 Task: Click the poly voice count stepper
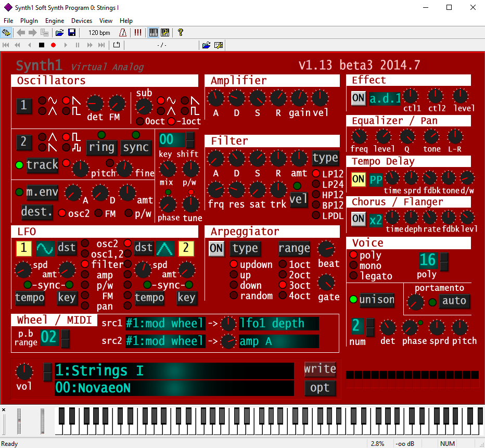point(444,262)
